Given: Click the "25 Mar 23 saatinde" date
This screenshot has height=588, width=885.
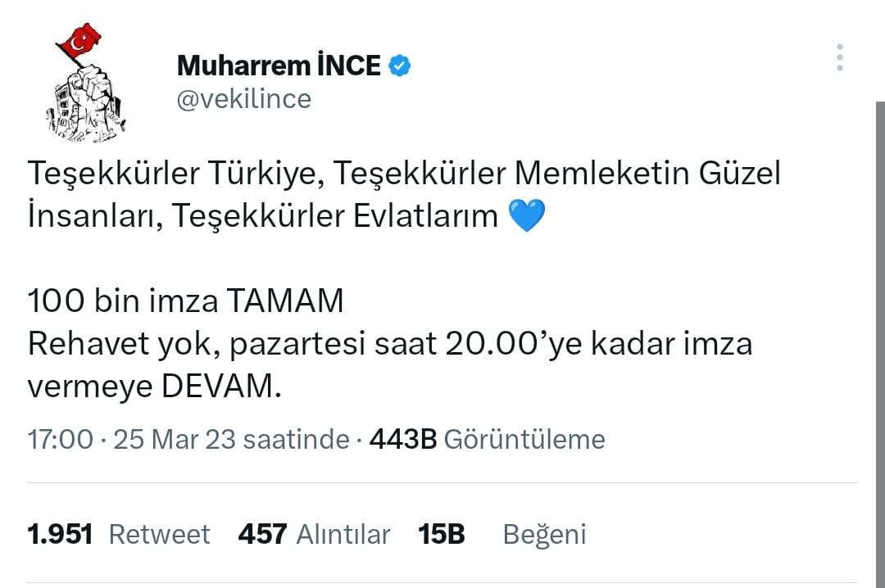Looking at the screenshot, I should [x=231, y=440].
